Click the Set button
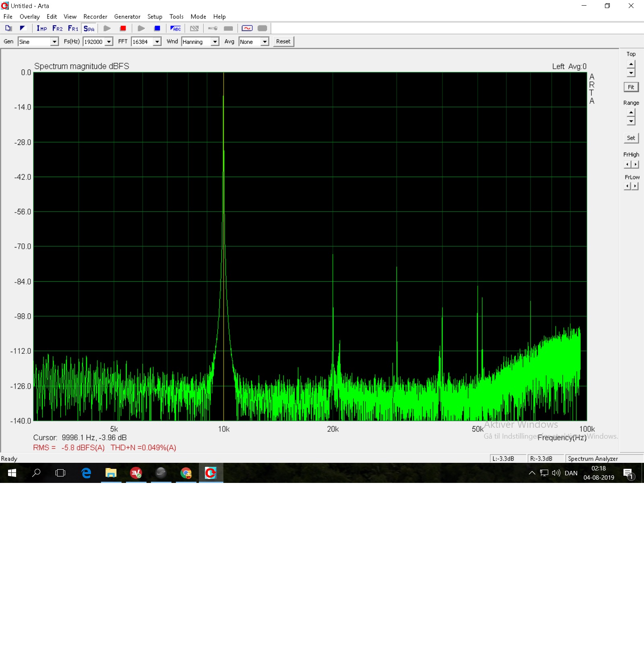Screen dimensions: 644x660 click(631, 138)
